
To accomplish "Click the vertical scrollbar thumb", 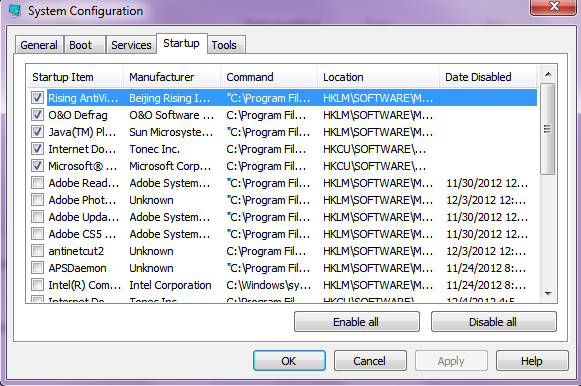I will tap(548, 129).
